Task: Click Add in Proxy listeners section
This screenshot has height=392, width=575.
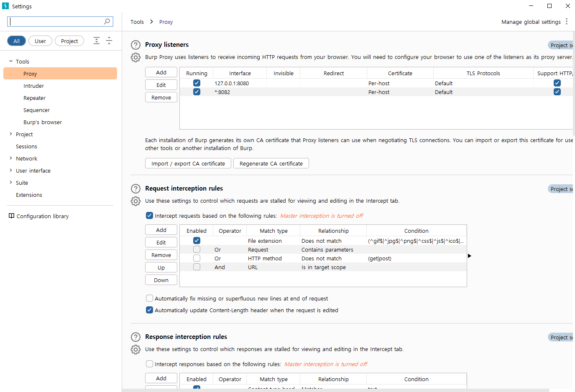Action: [x=161, y=72]
